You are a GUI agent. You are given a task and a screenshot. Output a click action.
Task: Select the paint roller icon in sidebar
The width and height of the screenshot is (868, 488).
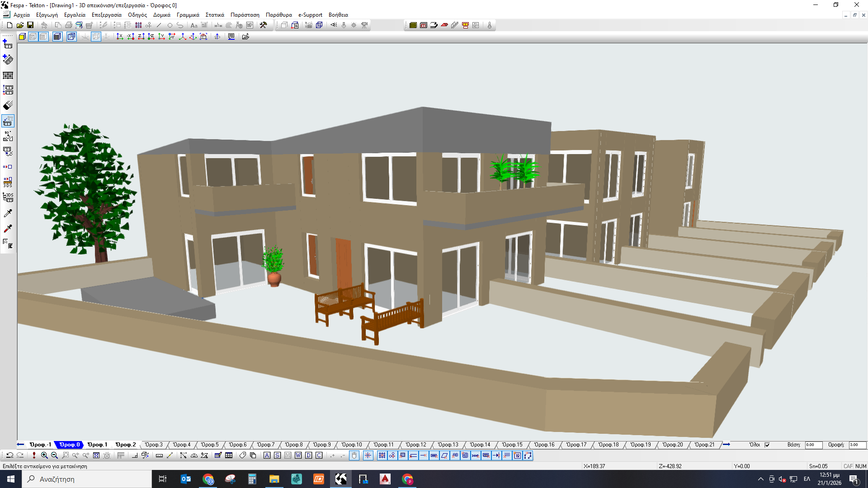point(8,105)
